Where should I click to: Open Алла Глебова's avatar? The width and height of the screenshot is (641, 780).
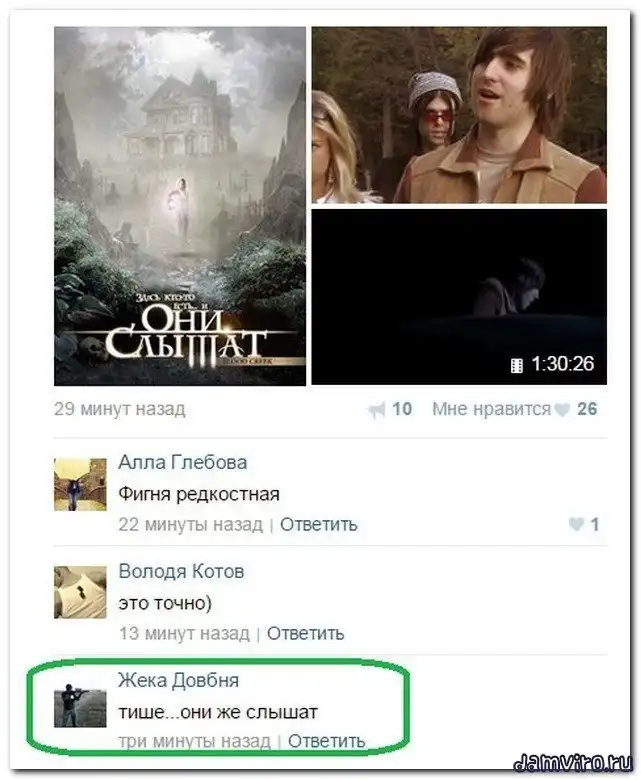[80, 485]
